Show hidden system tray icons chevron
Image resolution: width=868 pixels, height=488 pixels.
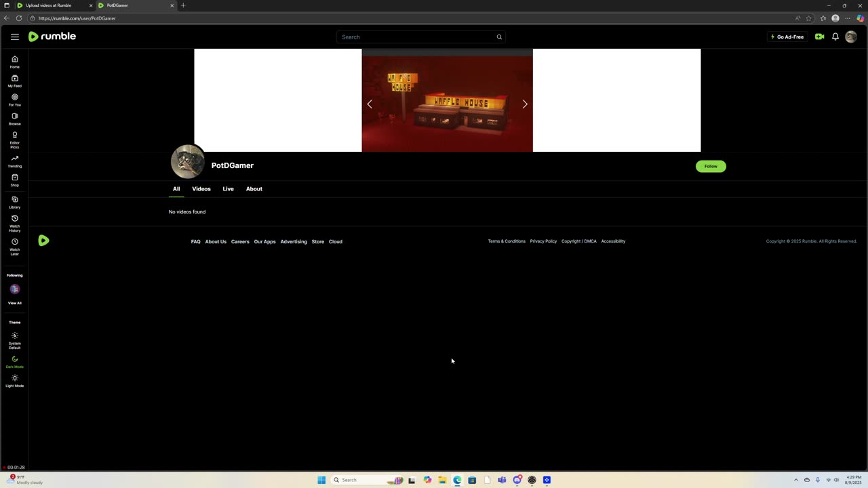coord(796,480)
